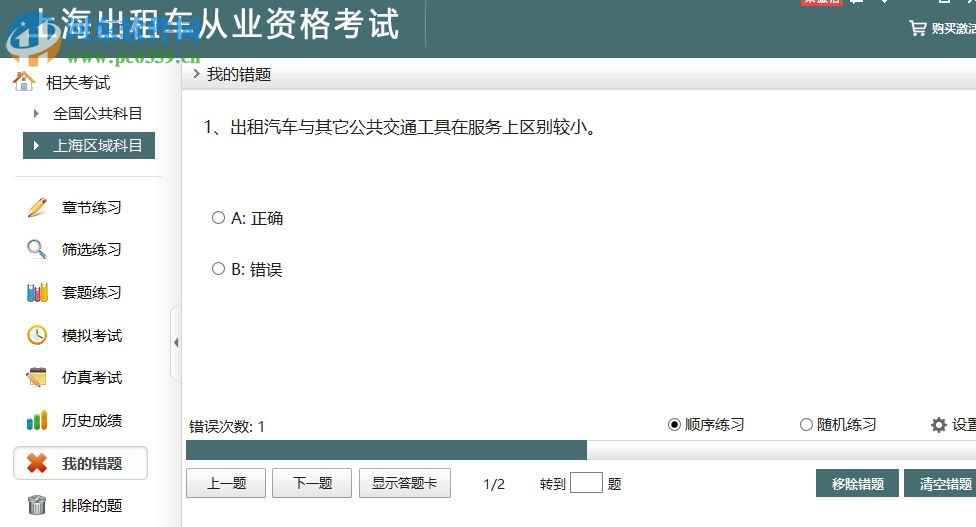Click the red X icon for 我的错题
Viewport: 976px width, 527px height.
click(37, 463)
